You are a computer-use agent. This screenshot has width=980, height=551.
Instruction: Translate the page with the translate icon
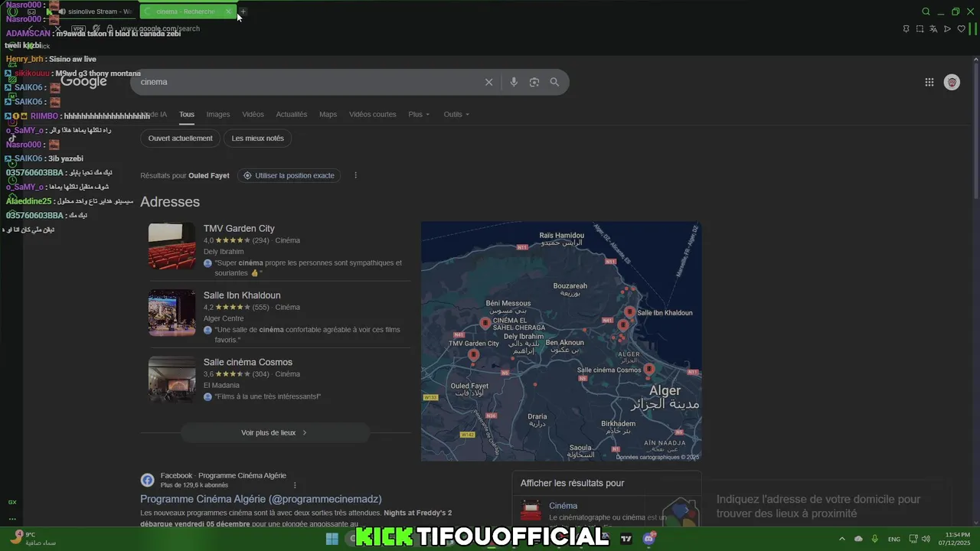click(933, 29)
